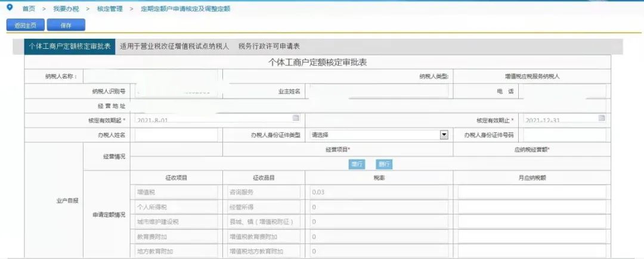Click the 经营项目 column header
Viewport: 644px width, 259px height.
[337, 150]
